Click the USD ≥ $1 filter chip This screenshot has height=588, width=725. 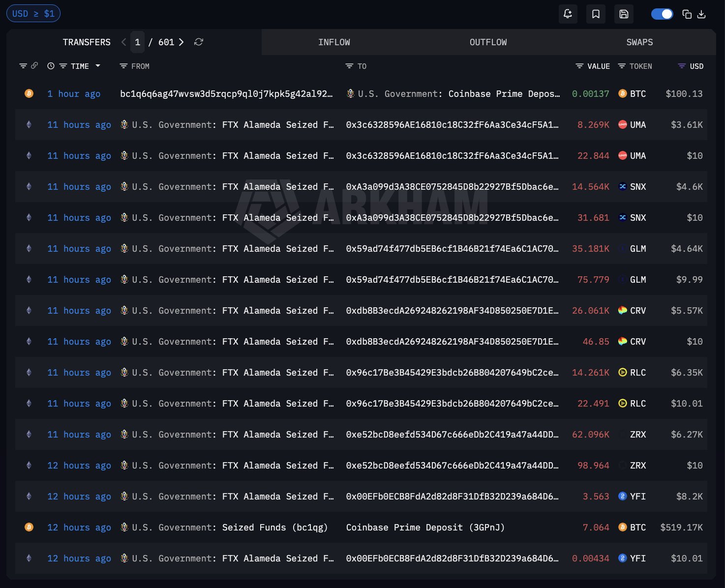click(33, 14)
